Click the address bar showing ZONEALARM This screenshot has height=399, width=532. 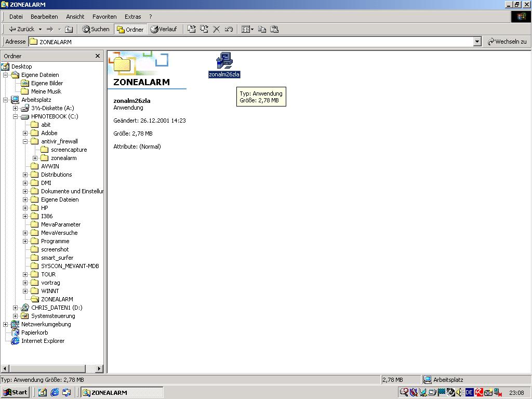pyautogui.click(x=251, y=42)
